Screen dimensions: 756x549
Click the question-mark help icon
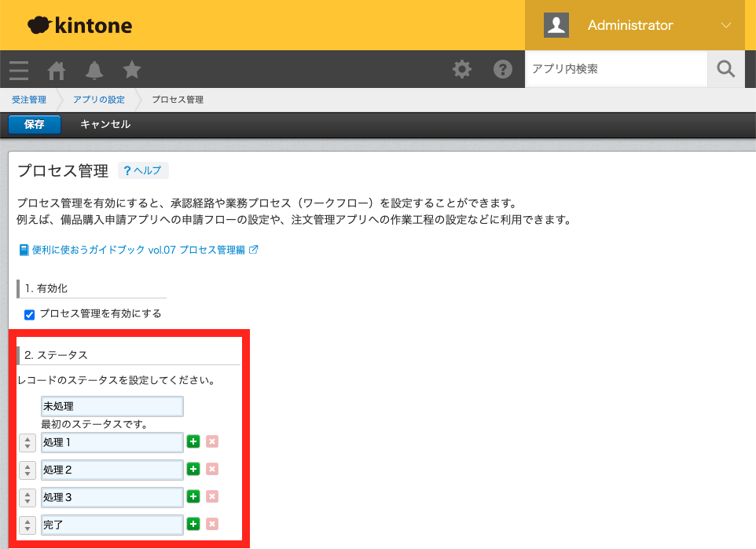click(x=502, y=69)
